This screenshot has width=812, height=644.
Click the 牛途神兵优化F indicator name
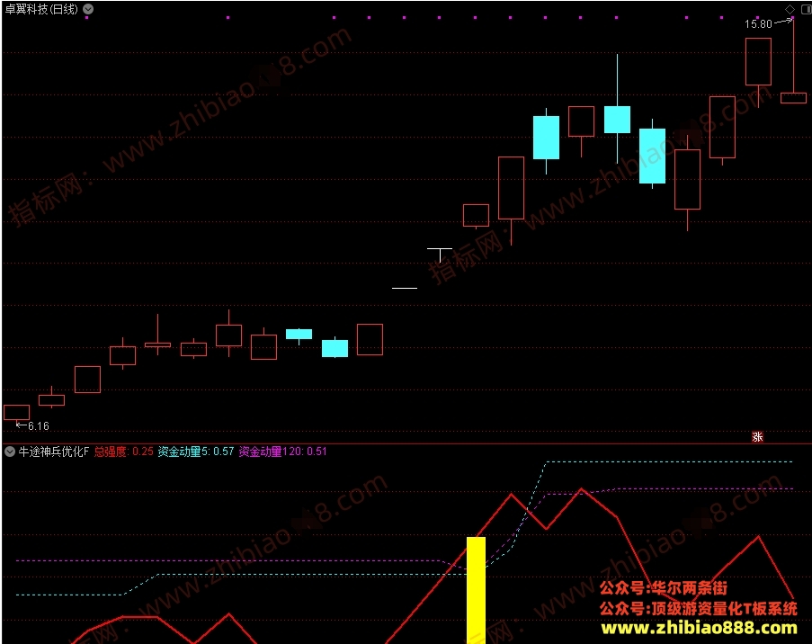54,452
